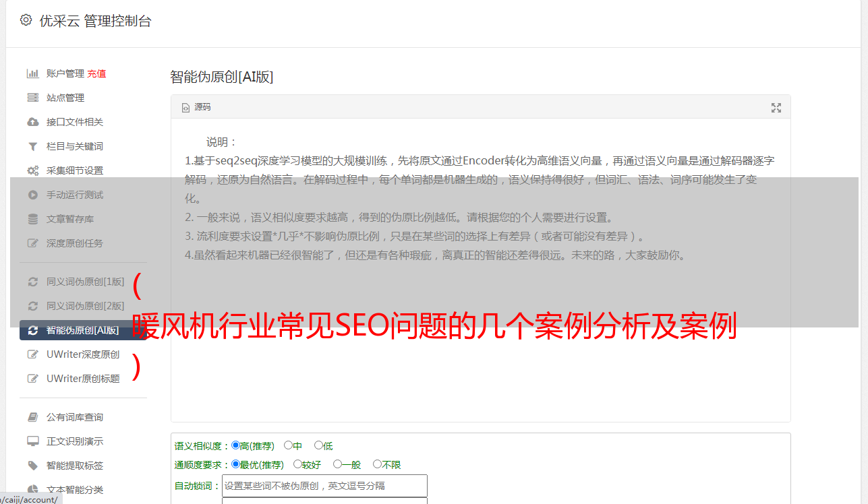
Task: Select 较好 for 通顺度要求
Action: click(298, 464)
